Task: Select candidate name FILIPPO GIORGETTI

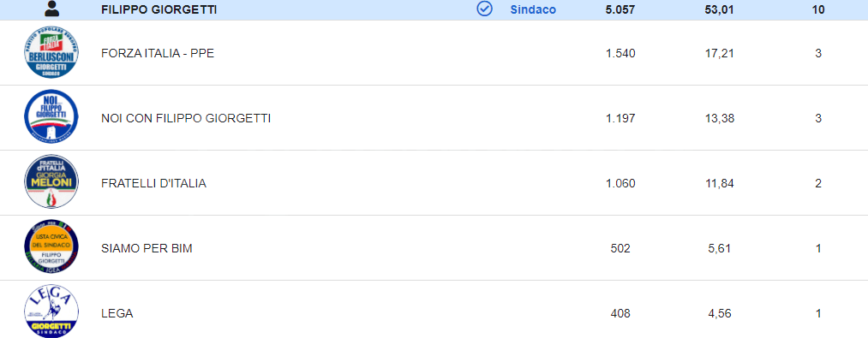Action: [x=159, y=9]
